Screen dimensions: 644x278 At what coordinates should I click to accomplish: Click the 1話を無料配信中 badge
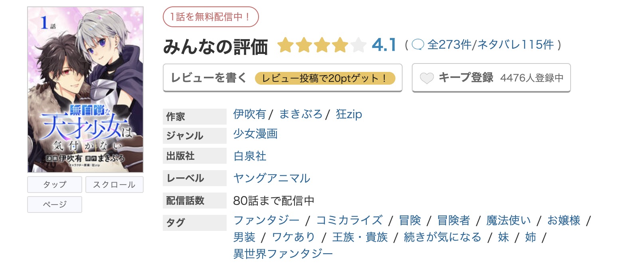(x=211, y=17)
